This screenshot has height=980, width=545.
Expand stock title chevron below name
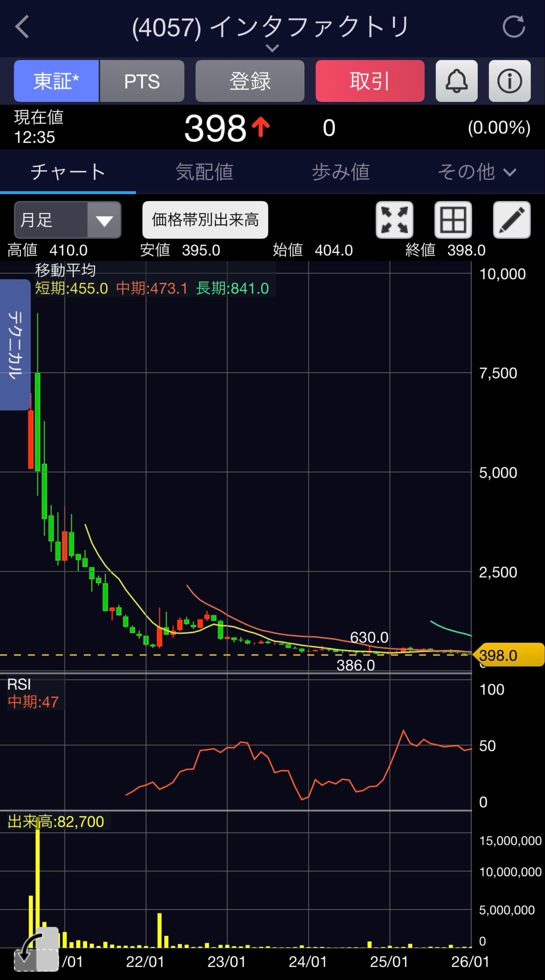pyautogui.click(x=272, y=48)
